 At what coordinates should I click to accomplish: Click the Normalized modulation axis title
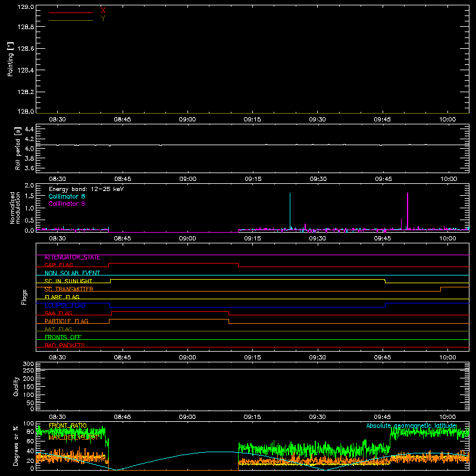coord(15,208)
